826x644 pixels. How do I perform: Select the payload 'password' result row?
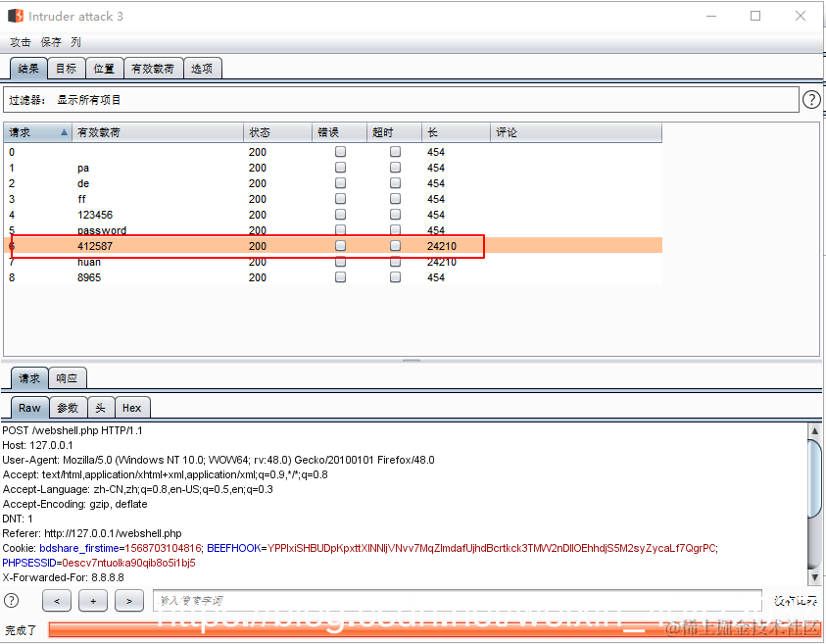tap(333, 230)
